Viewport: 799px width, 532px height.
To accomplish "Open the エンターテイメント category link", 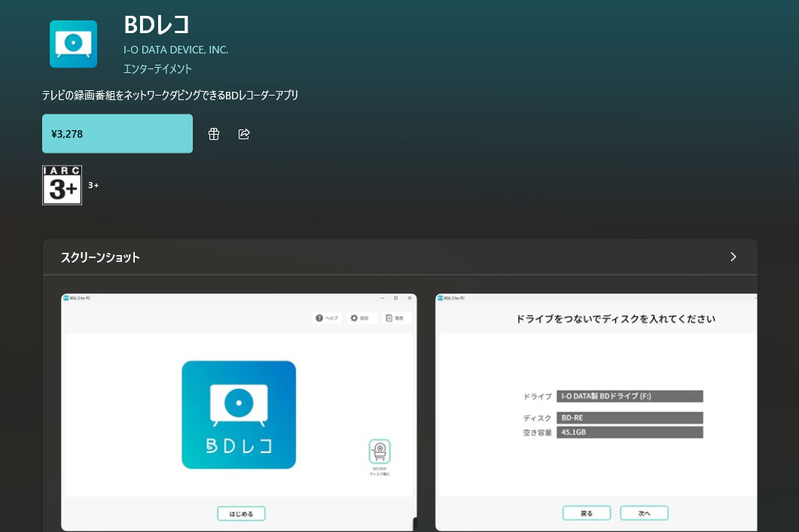I will 157,68.
